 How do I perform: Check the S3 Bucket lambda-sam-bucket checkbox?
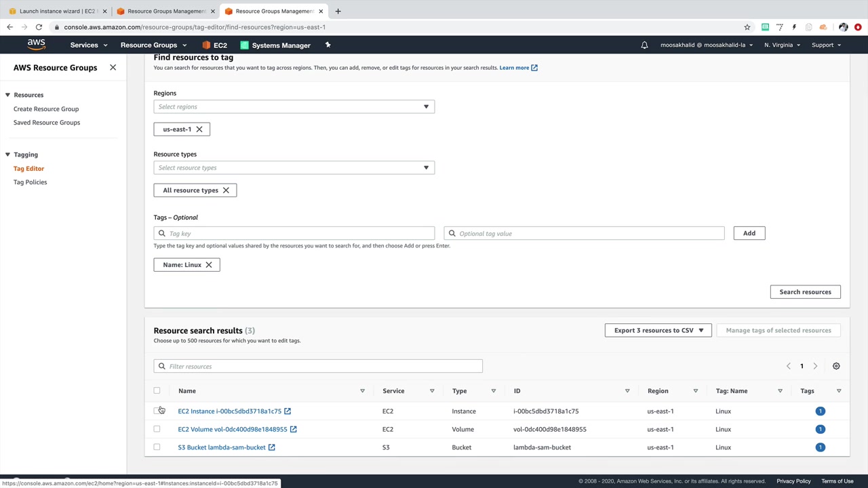pos(157,447)
